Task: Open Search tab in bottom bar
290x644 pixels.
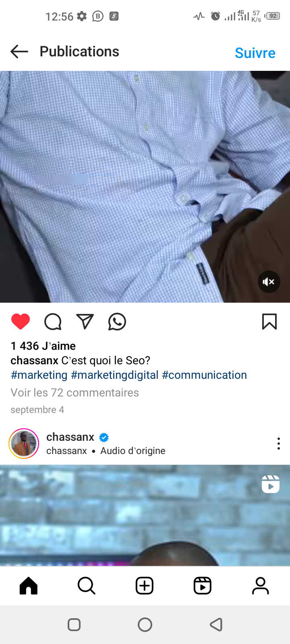Action: [87, 586]
